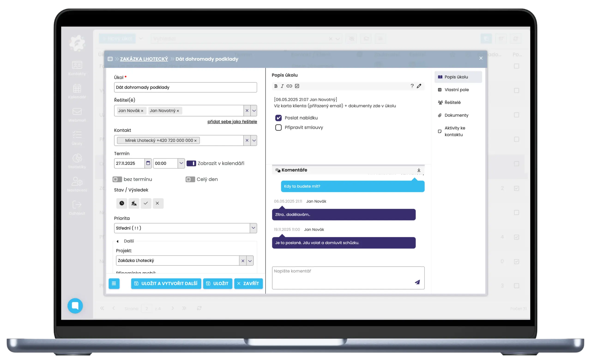Set status with the clock icon

click(122, 203)
